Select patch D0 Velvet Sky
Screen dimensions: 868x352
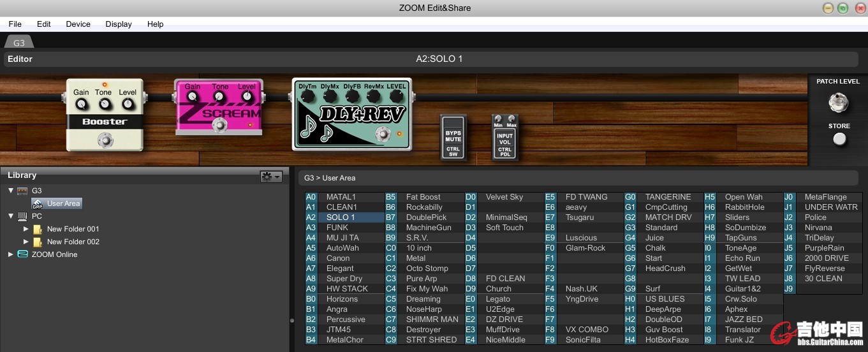(x=504, y=197)
